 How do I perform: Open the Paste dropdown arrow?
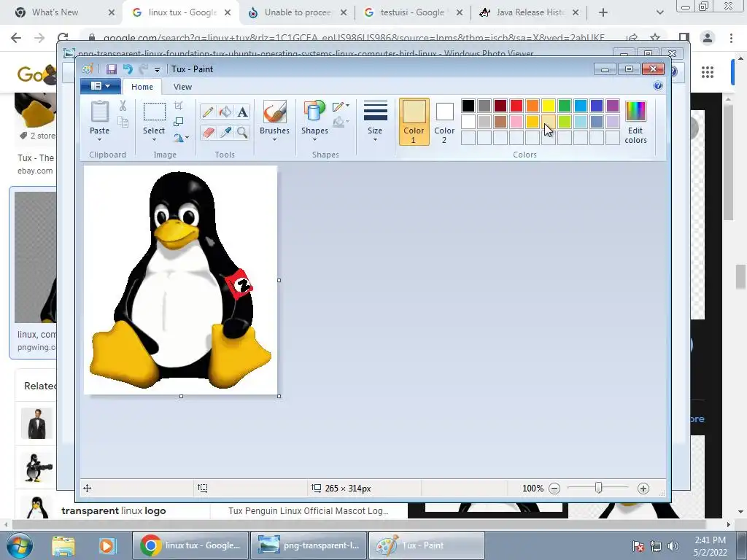click(x=99, y=139)
